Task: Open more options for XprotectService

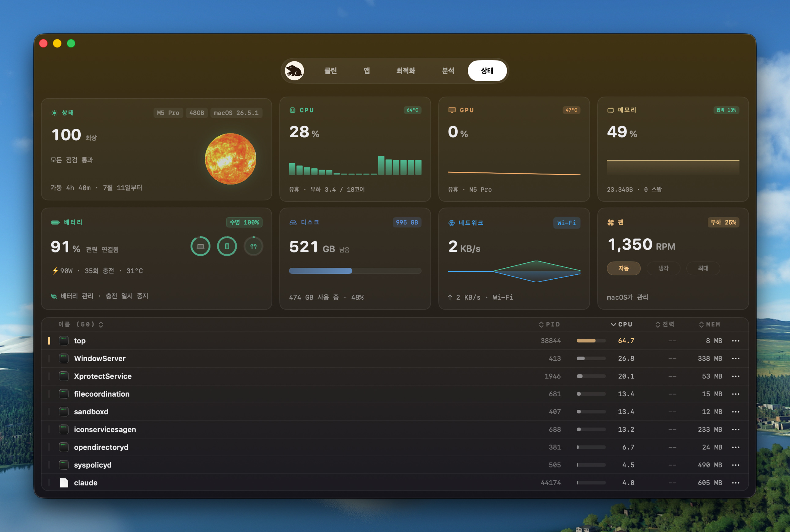Action: [736, 376]
